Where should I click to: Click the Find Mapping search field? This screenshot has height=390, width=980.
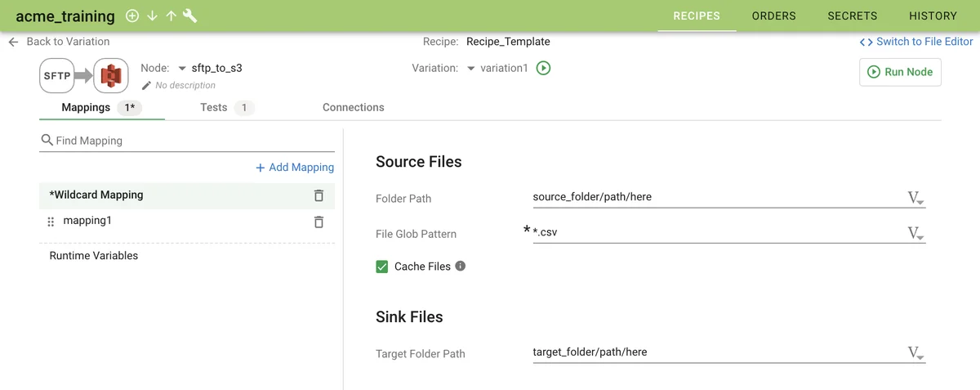(x=192, y=141)
